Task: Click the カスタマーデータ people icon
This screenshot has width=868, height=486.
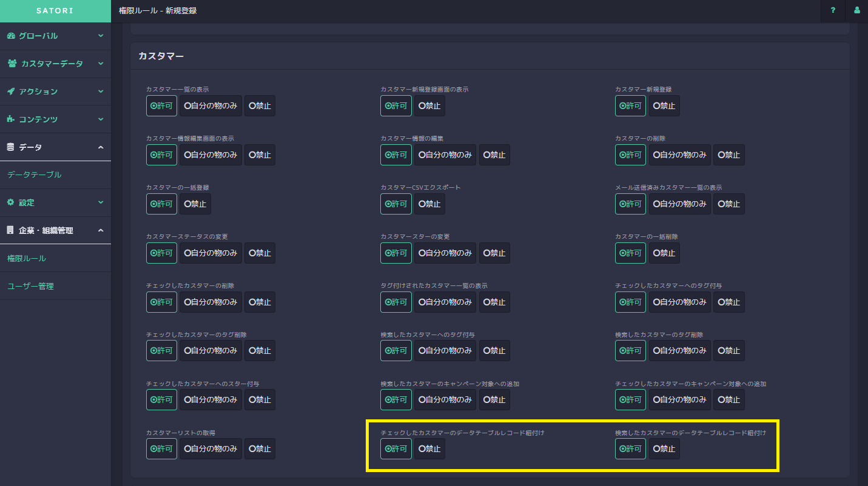Action: [12, 64]
